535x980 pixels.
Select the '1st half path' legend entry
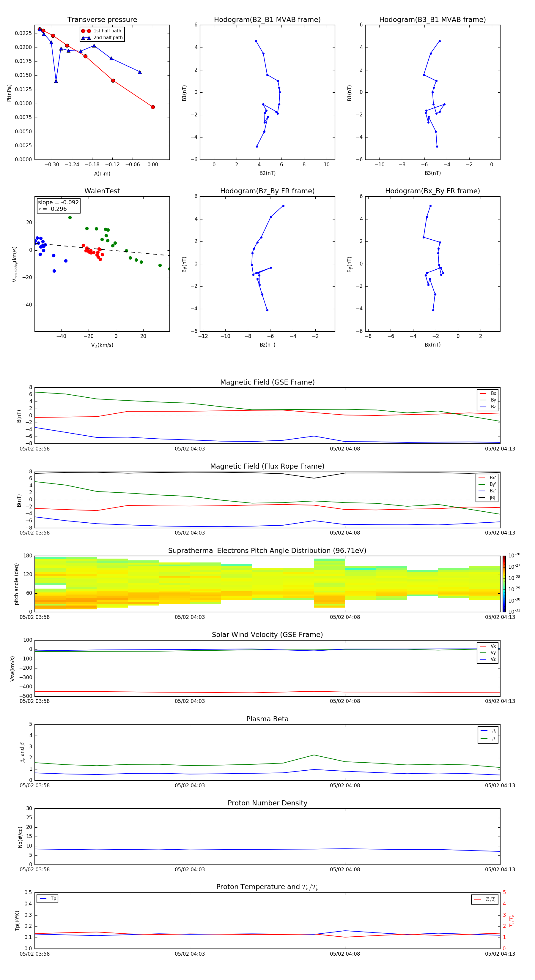pos(101,31)
